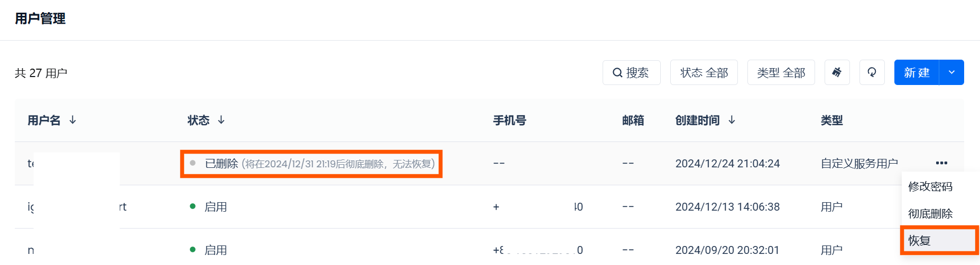Viewport: 980px width, 265px height.
Task: Click the refresh list icon
Action: [x=872, y=72]
